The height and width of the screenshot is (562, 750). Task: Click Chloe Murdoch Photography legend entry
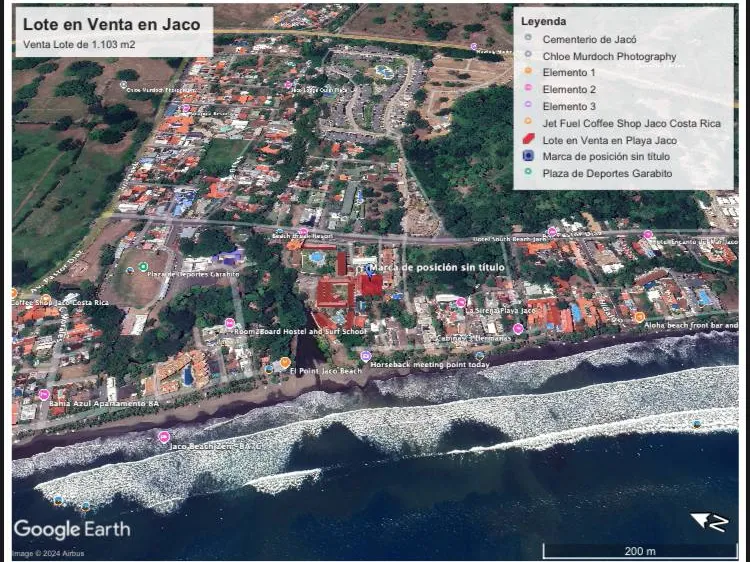click(x=608, y=56)
